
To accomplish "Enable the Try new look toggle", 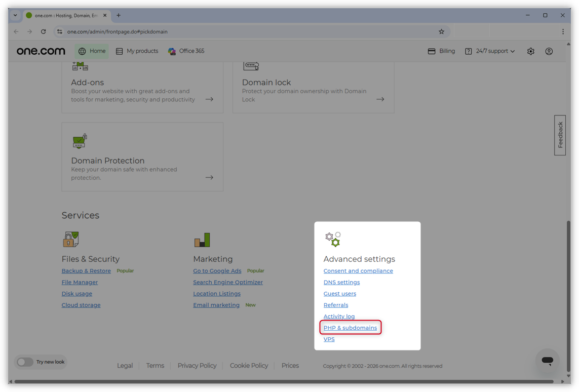I will tap(25, 362).
